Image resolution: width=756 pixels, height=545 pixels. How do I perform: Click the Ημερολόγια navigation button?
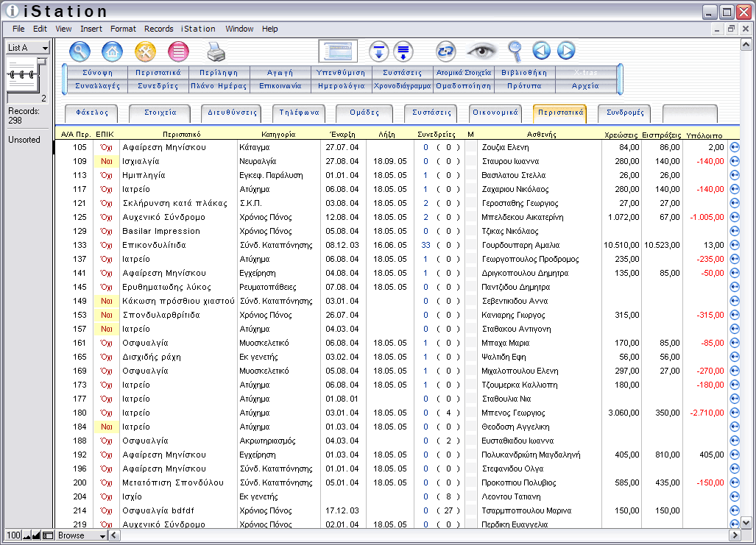[341, 86]
